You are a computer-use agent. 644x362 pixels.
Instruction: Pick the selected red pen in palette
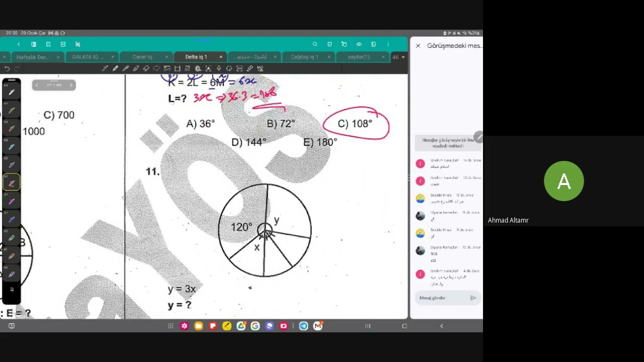coord(11,183)
